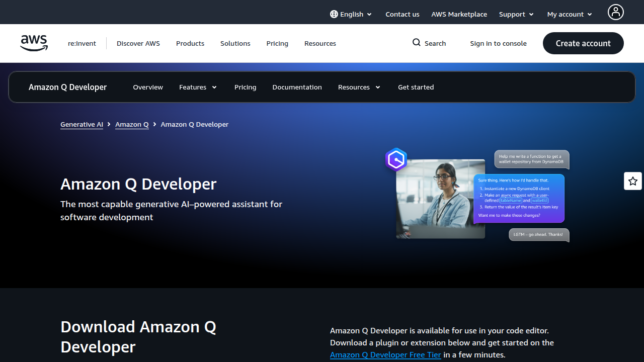Go to Get started
This screenshot has width=644, height=362.
(x=416, y=87)
